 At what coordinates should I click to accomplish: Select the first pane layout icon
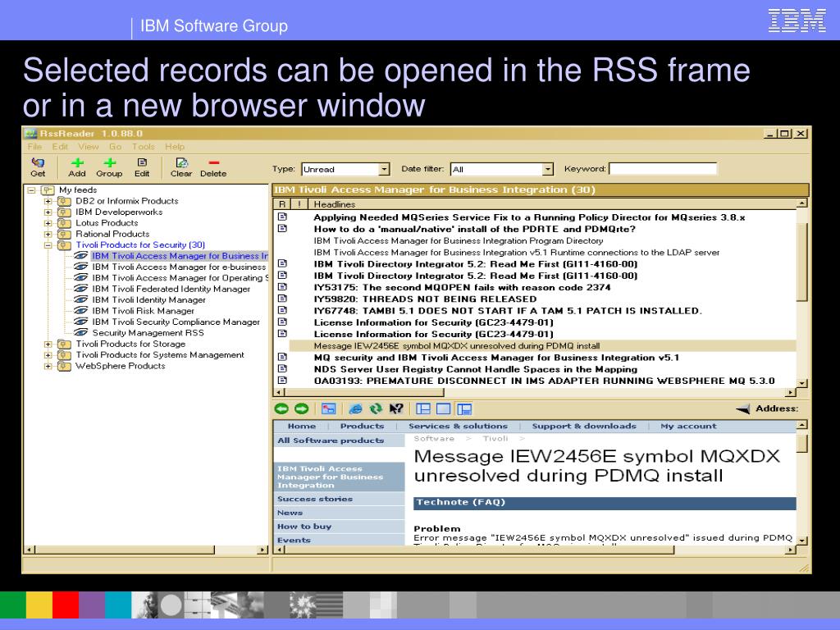pyautogui.click(x=423, y=409)
